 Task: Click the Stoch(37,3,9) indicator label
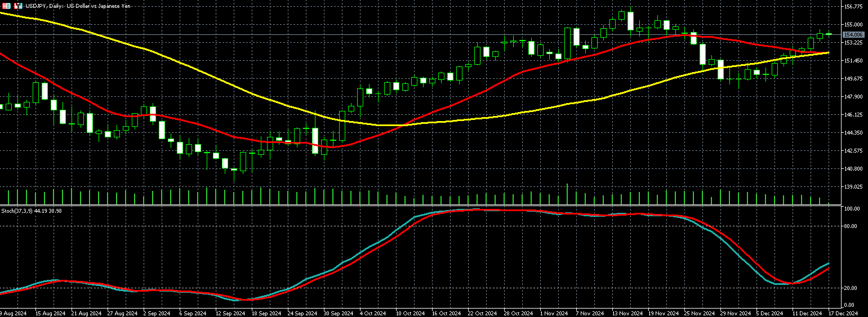click(32, 211)
